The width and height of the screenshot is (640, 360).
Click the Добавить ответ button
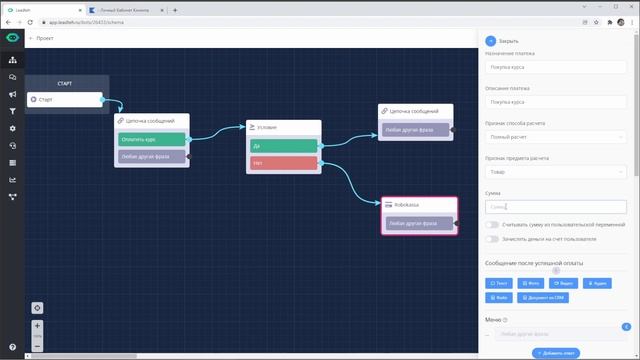556,353
